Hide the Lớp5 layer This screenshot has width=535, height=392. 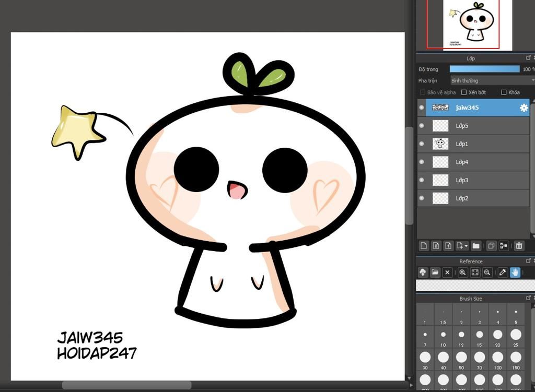(x=422, y=125)
